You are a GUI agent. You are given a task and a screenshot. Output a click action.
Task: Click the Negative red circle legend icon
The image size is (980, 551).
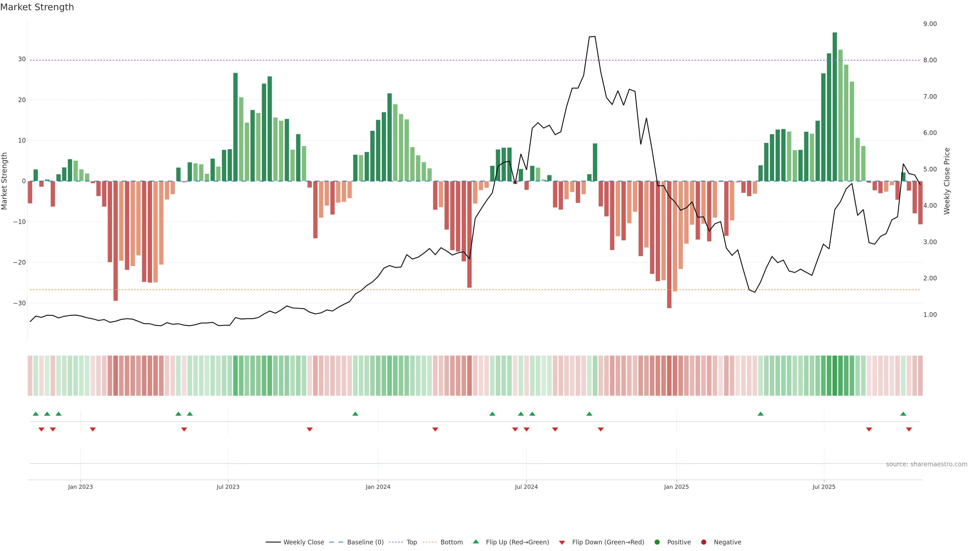click(703, 542)
